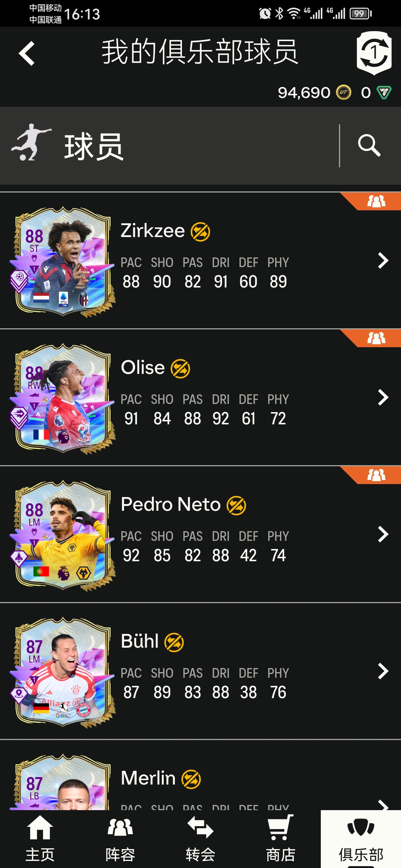Expand Olise details with the chevron
Viewport: 401px width, 868px height.
pyautogui.click(x=383, y=397)
